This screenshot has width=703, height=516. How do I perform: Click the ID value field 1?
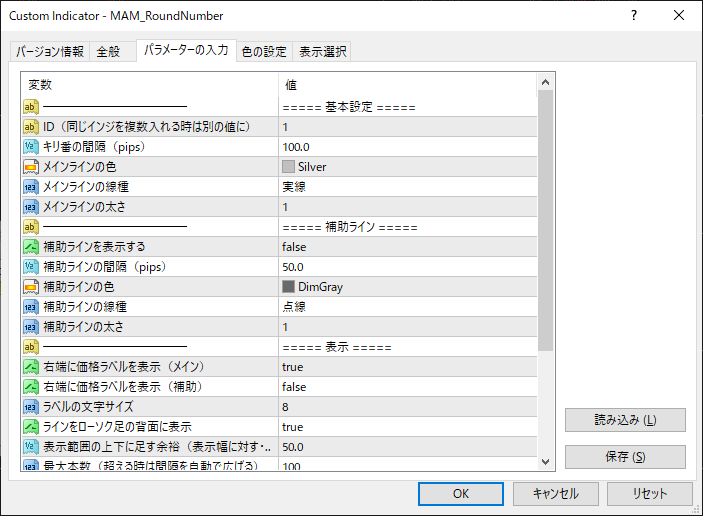(x=408, y=127)
